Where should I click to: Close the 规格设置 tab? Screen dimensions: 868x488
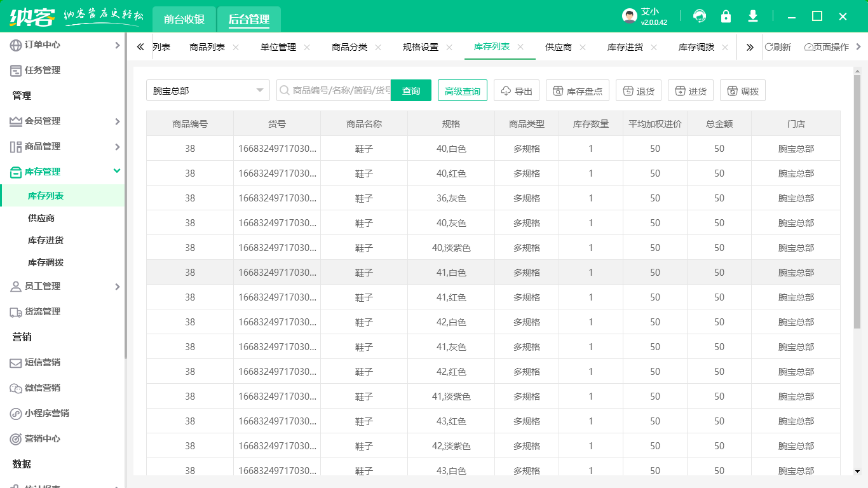pyautogui.click(x=449, y=47)
